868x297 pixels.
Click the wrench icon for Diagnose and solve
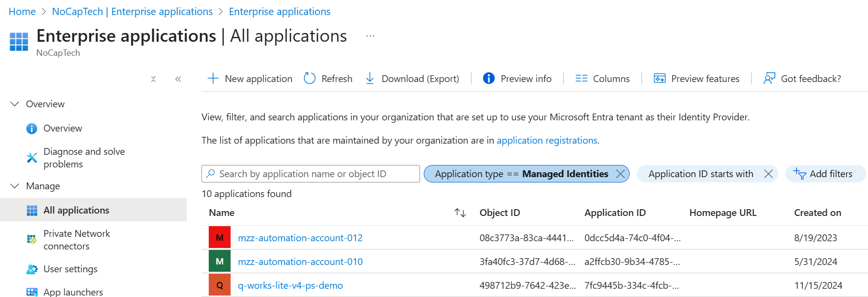tap(32, 158)
